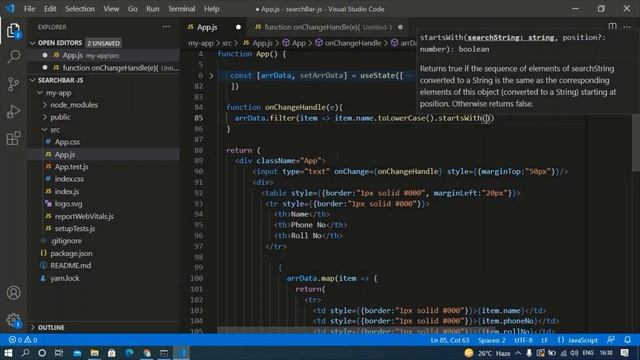Viewport: 640px width, 360px height.
Task: Open the File menu
Action: (29, 9)
